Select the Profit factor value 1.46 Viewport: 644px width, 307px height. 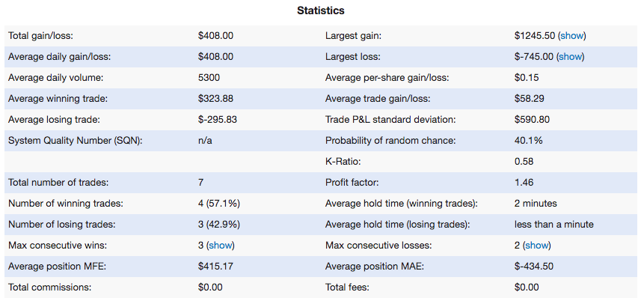(x=524, y=182)
